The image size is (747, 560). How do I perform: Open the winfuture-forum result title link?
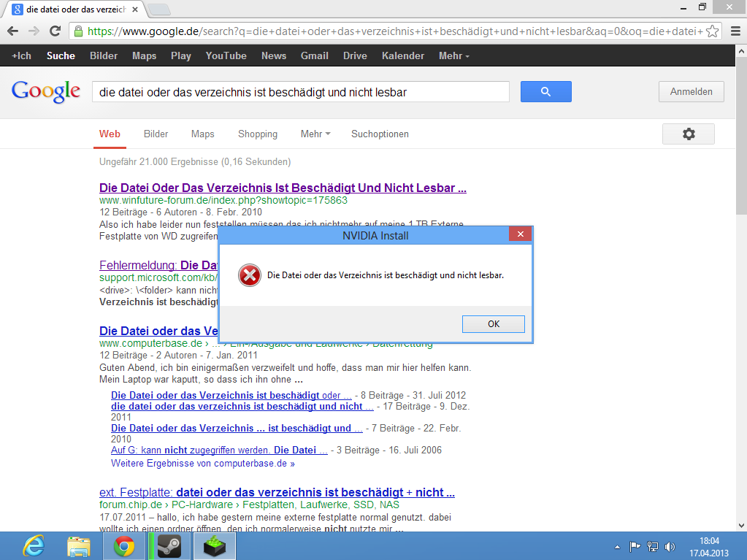coord(283,188)
